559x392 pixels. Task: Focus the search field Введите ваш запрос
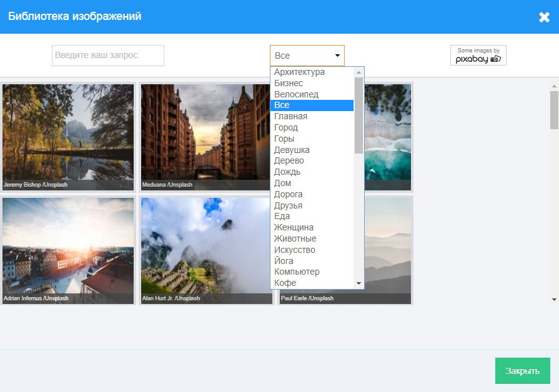[x=108, y=55]
